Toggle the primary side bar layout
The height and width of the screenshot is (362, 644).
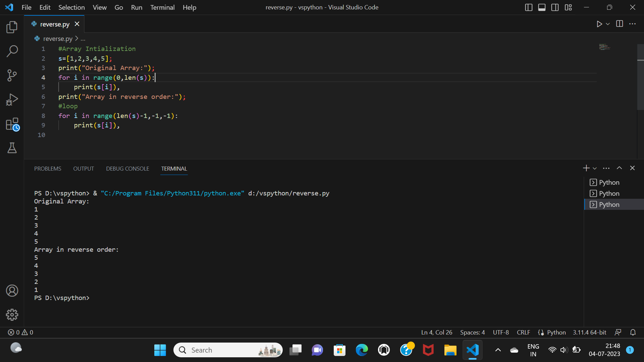pyautogui.click(x=529, y=7)
